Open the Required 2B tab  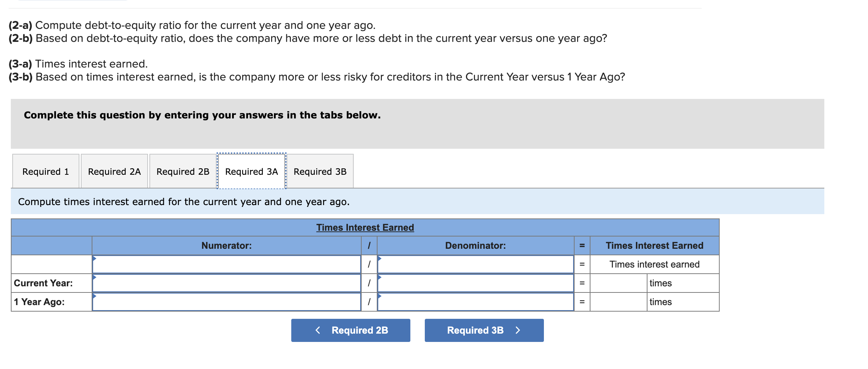pyautogui.click(x=182, y=172)
